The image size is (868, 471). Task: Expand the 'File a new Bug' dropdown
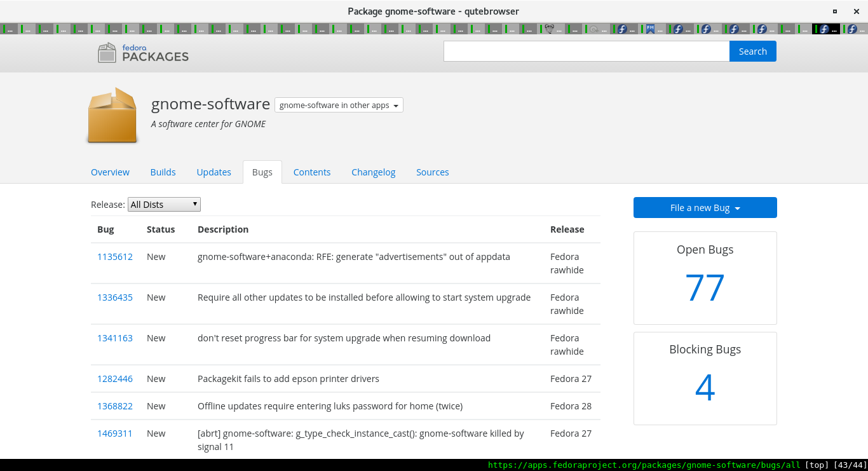pos(705,208)
